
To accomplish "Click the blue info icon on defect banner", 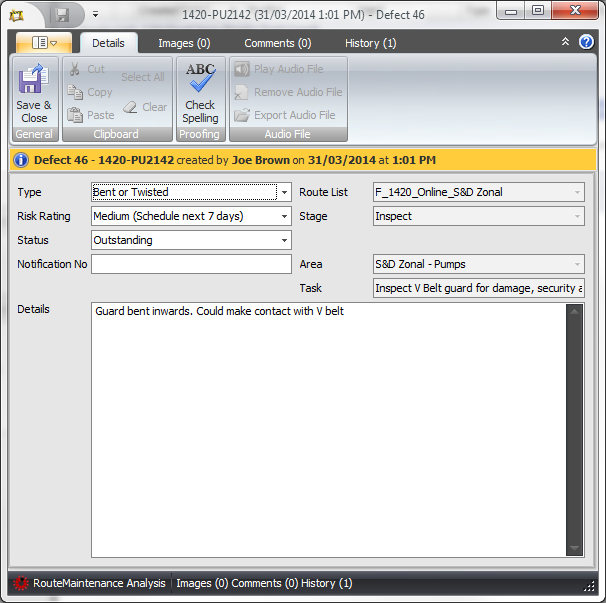I will (21, 160).
